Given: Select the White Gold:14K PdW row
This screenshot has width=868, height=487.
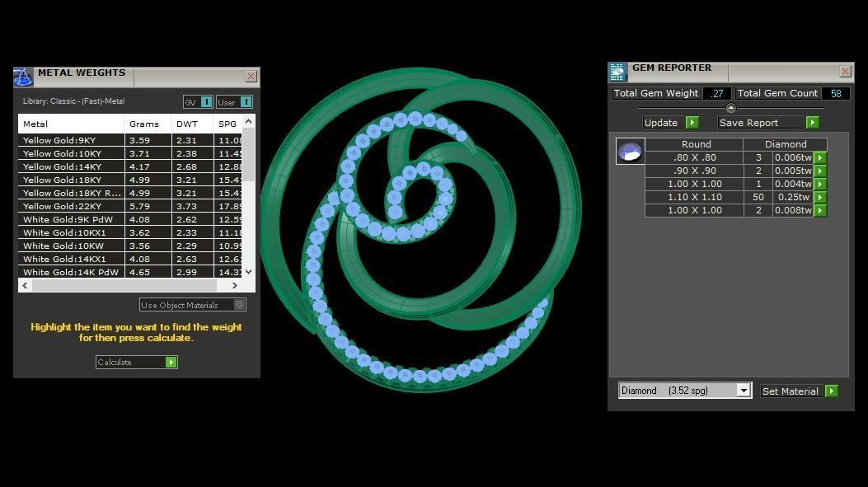Looking at the screenshot, I should [130, 272].
